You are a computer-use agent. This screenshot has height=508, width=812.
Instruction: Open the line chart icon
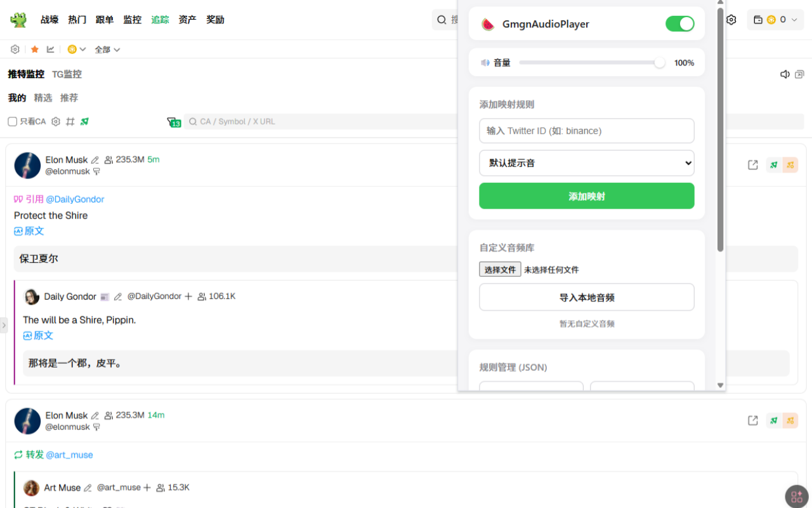coord(51,50)
